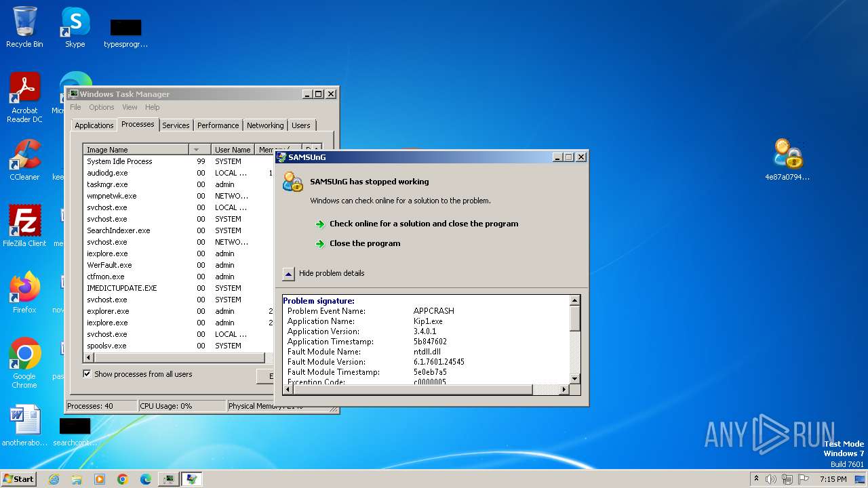Screen dimensions: 868x488
Task: Switch to the Services tab
Action: (176, 125)
